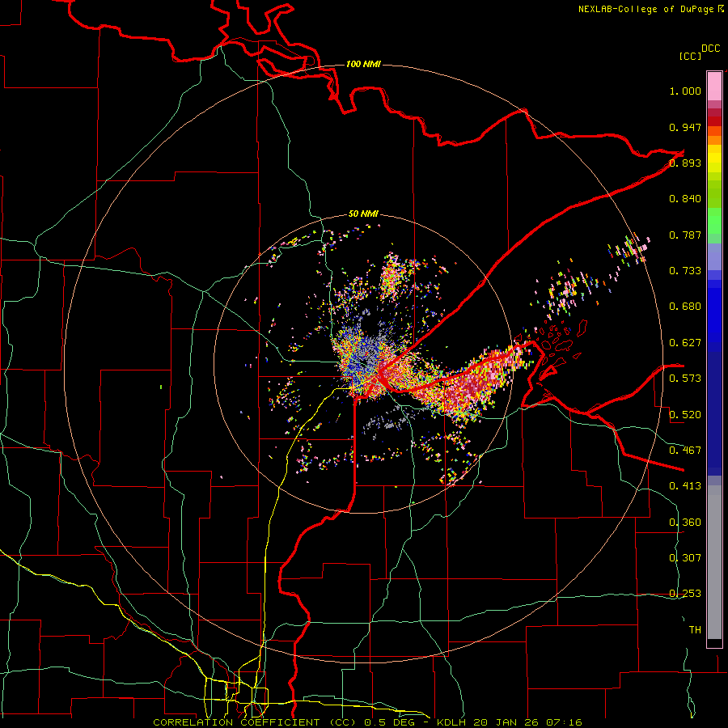Click the TH threshold label

(x=695, y=629)
